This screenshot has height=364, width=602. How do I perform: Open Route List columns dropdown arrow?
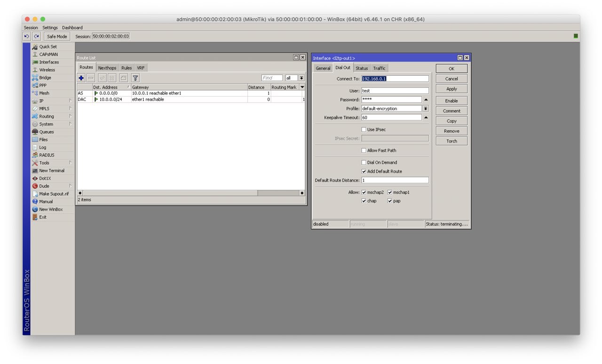point(302,87)
